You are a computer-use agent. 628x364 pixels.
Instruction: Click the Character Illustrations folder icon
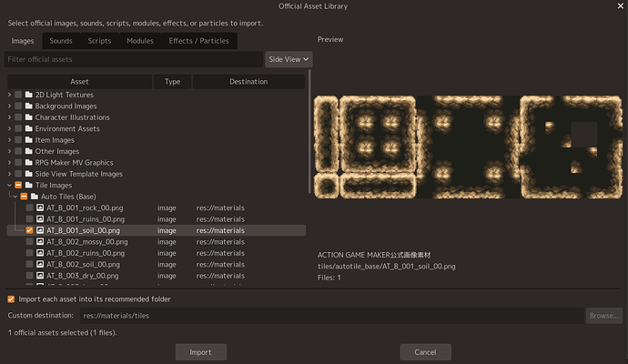click(28, 117)
